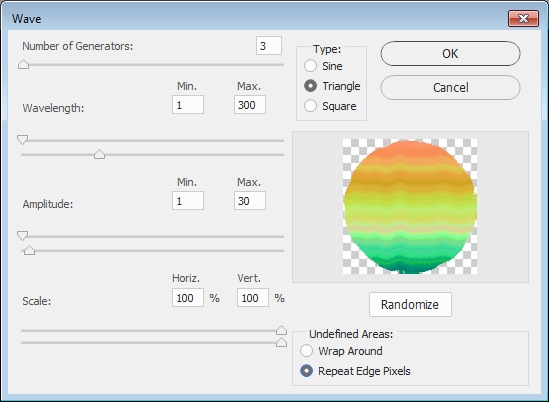Click the Amplitude Max. input field

coord(250,201)
